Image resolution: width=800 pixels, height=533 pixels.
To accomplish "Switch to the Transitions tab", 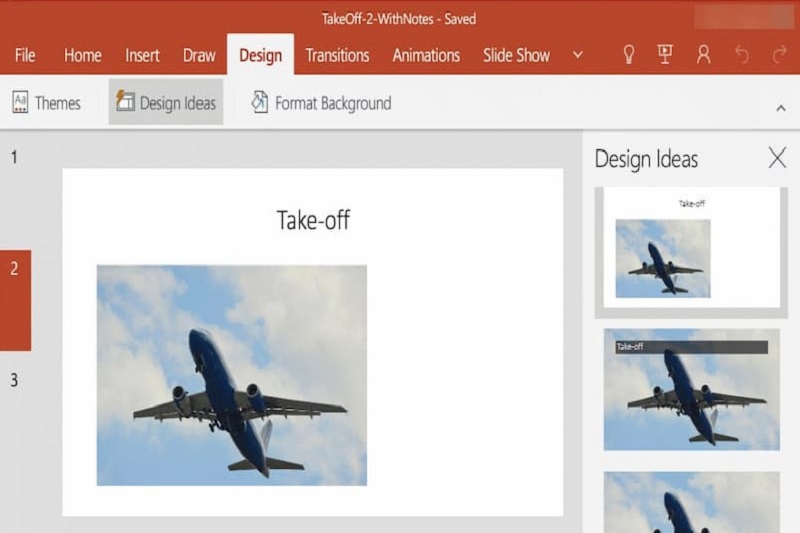I will pos(337,55).
